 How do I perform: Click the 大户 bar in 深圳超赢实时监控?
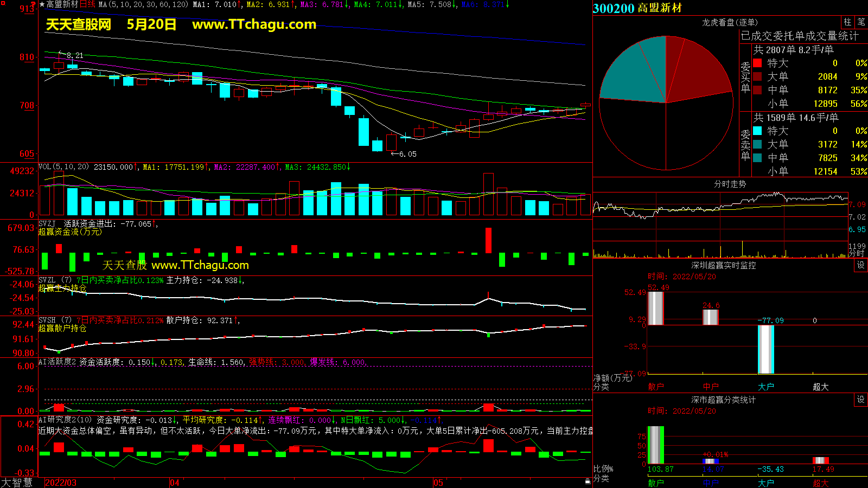[x=765, y=349]
